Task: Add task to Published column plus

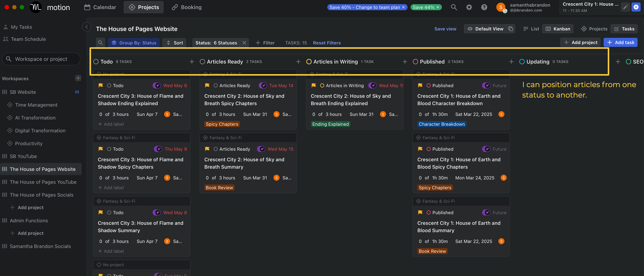Action: (x=511, y=62)
